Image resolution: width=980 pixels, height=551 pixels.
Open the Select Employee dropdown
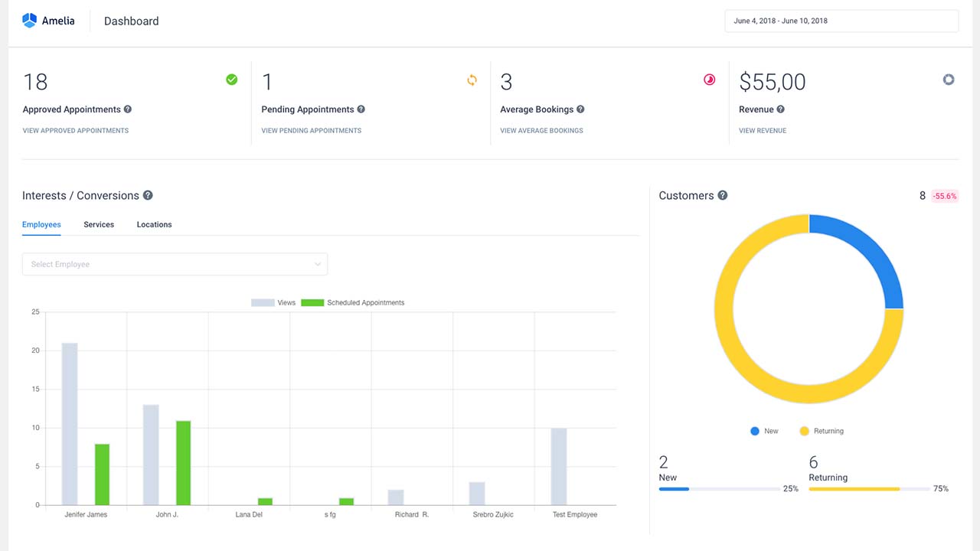175,264
